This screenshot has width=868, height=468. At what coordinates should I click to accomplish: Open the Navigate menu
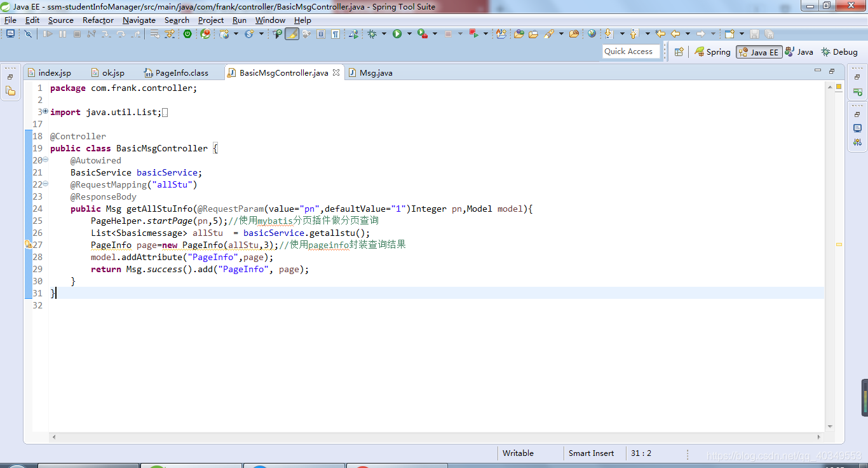[x=139, y=20]
